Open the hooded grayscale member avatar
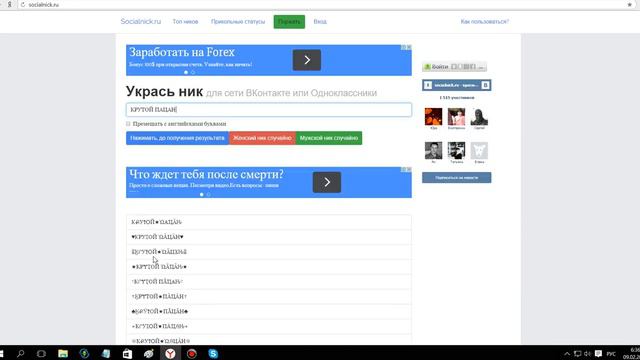The width and height of the screenshot is (640, 360). (x=479, y=116)
